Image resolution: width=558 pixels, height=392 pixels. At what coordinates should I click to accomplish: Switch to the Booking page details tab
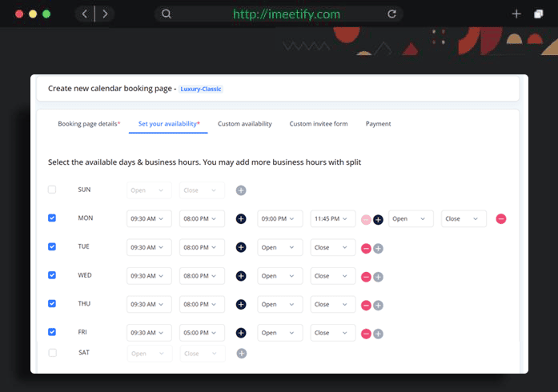click(x=89, y=124)
